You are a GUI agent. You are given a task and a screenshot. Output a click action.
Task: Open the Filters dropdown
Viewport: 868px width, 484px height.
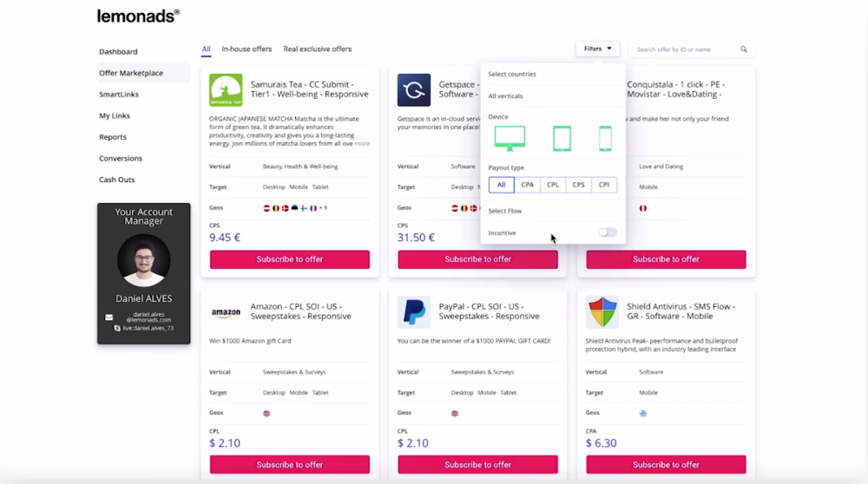pos(597,49)
